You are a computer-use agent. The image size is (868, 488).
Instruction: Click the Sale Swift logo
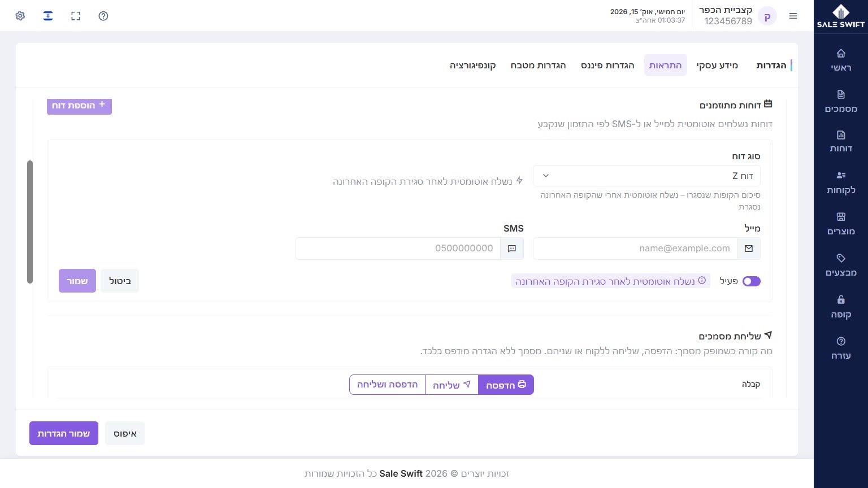coord(841,16)
